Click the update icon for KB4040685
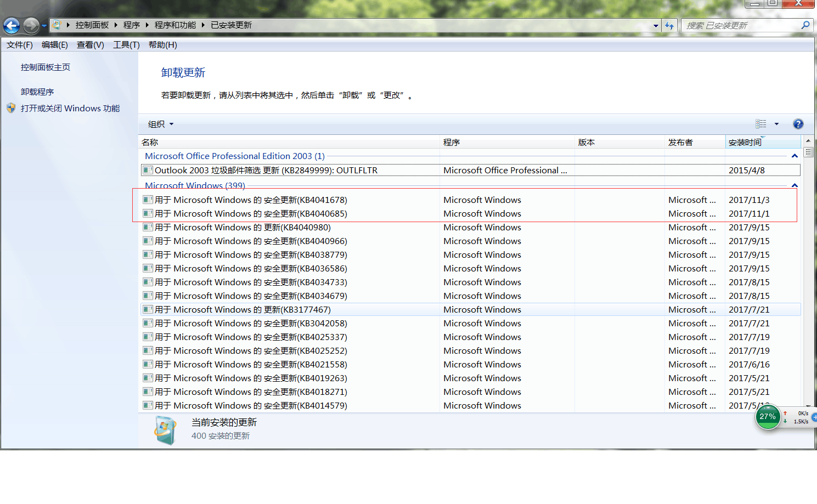 point(147,213)
